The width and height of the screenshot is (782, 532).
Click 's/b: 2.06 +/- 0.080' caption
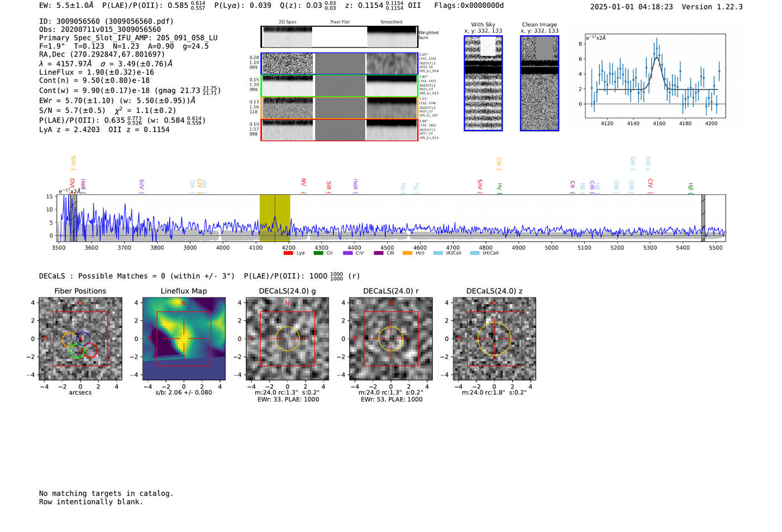click(184, 392)
